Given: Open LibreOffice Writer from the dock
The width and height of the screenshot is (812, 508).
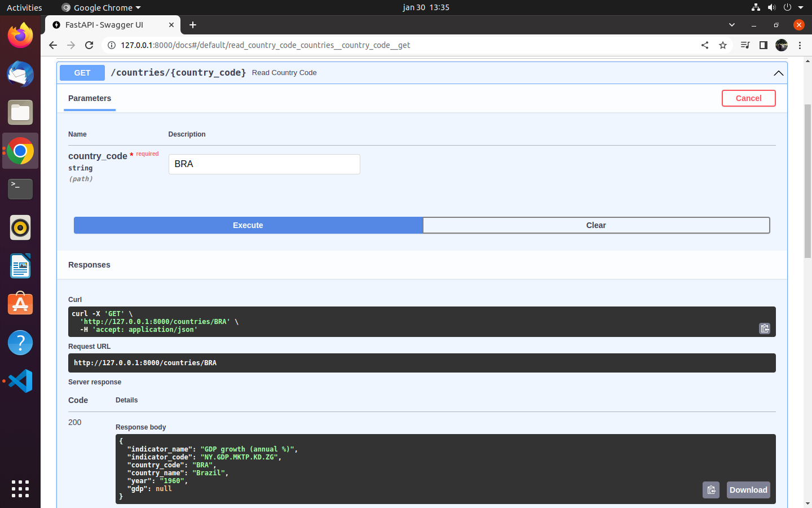Looking at the screenshot, I should tap(20, 266).
